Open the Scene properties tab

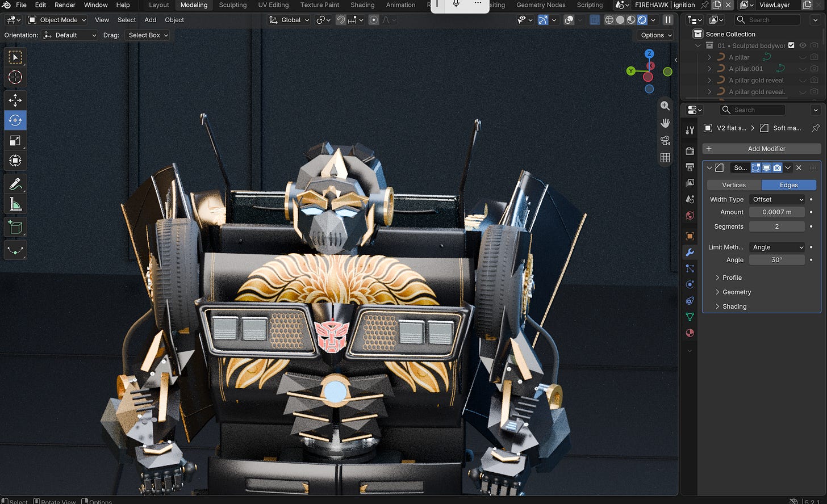click(x=690, y=199)
